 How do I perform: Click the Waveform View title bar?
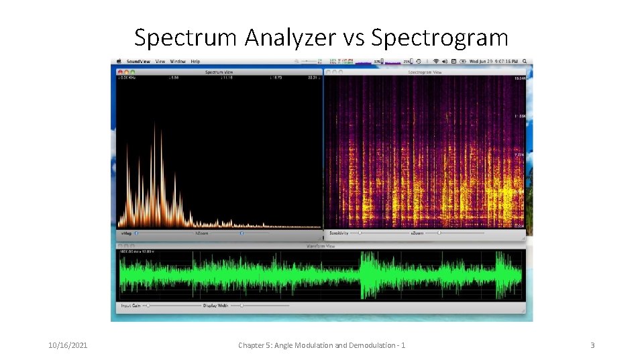pos(321,246)
